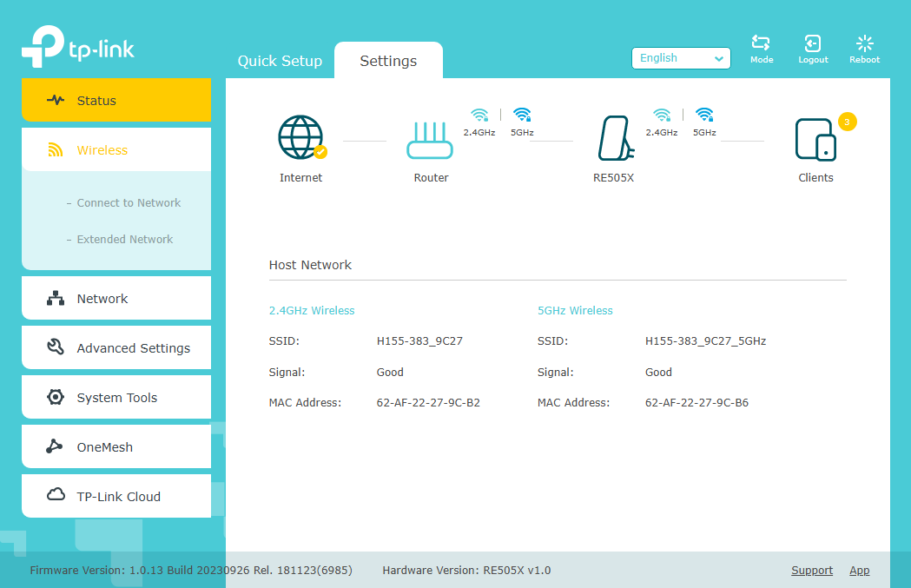The height and width of the screenshot is (588, 911).
Task: Click the Clients label
Action: click(x=815, y=178)
